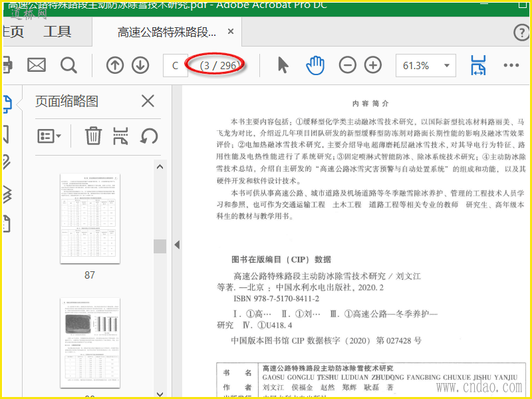Viewport: 532px width, 399px height.
Task: Click the authors line 刘文江 侯福金 赵然
Action: [x=328, y=387]
